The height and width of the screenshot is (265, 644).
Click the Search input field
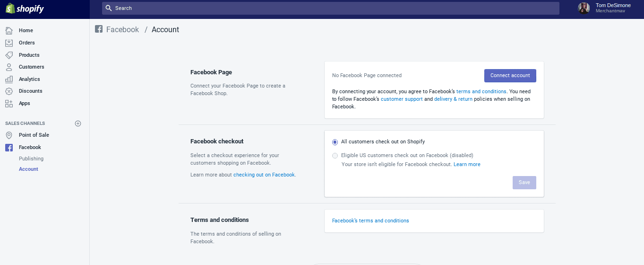pos(331,8)
